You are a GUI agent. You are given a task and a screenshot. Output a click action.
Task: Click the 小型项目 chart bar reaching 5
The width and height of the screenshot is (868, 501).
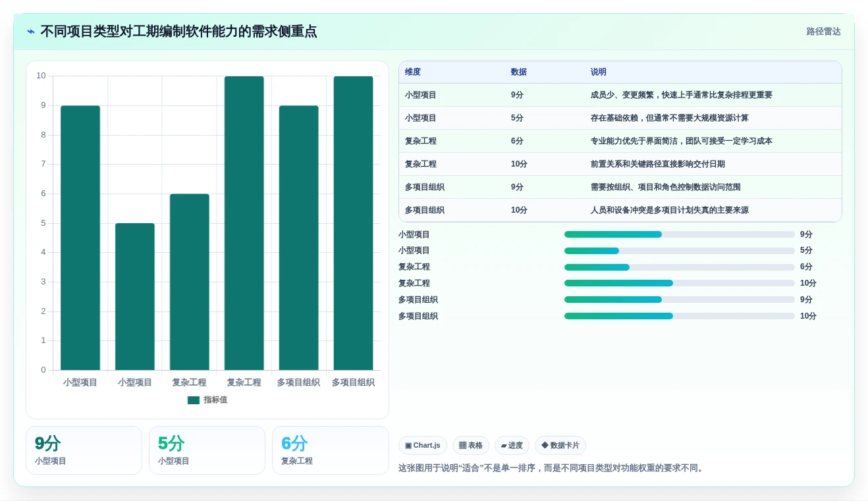(135, 296)
